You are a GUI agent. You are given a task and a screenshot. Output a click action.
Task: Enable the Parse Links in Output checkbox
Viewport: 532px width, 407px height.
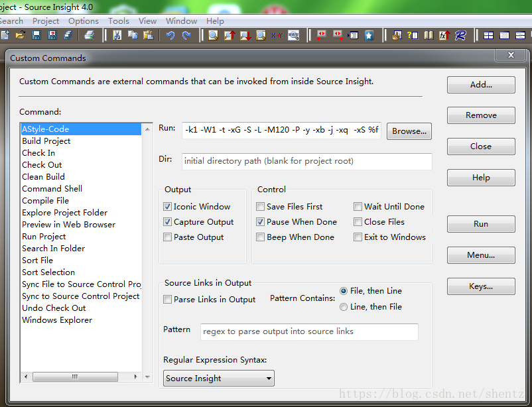(167, 300)
